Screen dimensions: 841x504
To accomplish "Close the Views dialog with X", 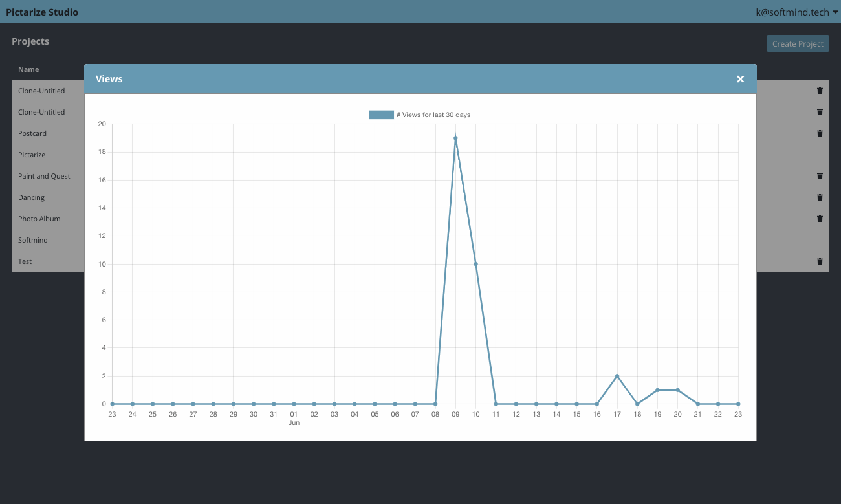I will point(740,79).
